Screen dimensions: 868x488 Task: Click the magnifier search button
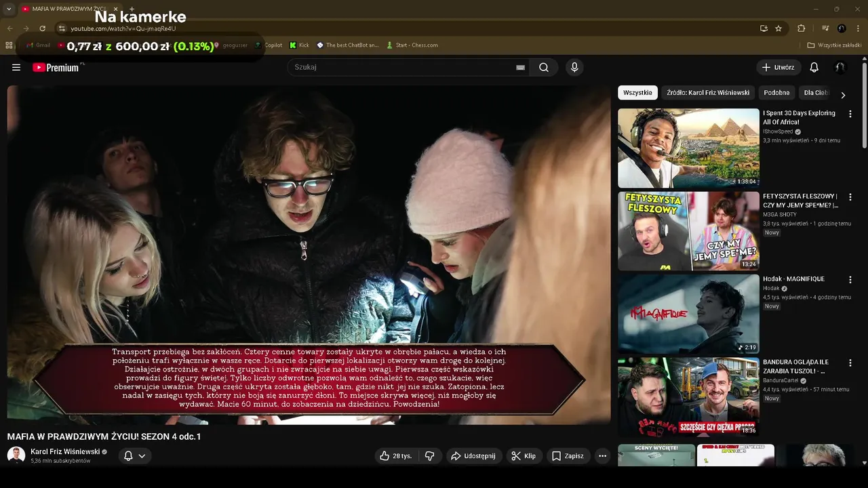[544, 67]
